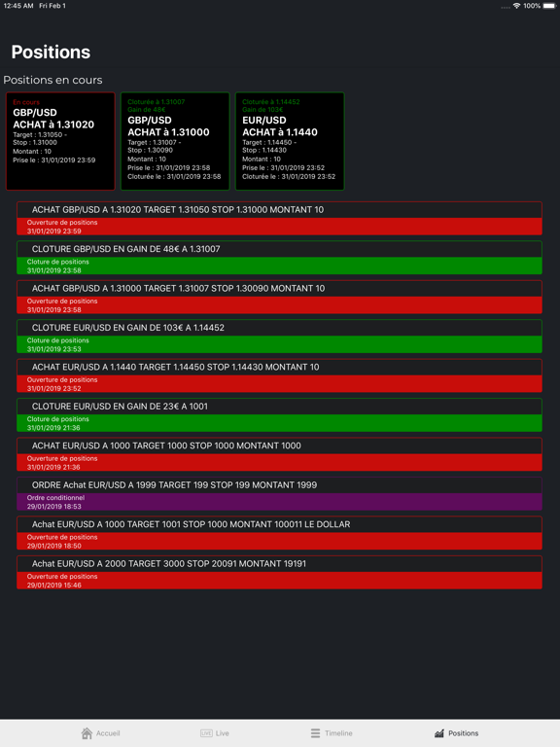Click the purple Ordre conditionnel band

click(x=280, y=502)
